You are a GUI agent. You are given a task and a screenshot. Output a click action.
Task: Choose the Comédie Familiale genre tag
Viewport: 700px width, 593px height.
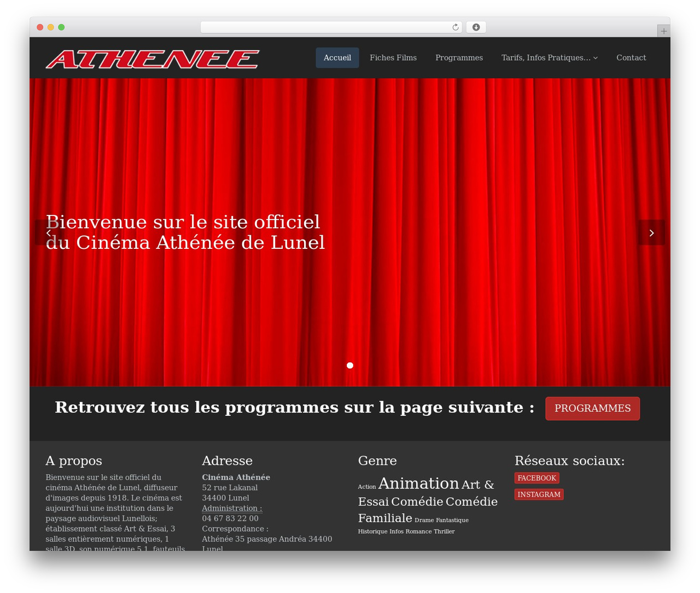pos(428,510)
